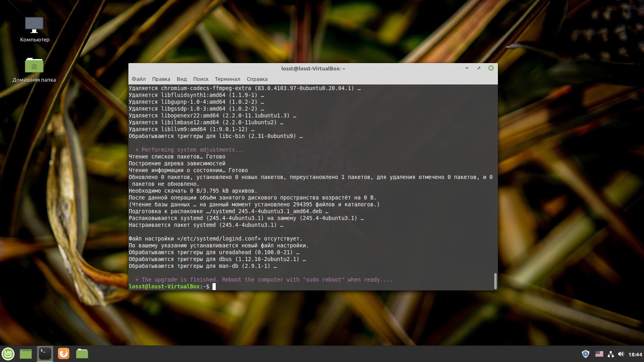Viewport: 644px width, 362px height.
Task: Click the terminal prompt input line
Action: coord(312,286)
